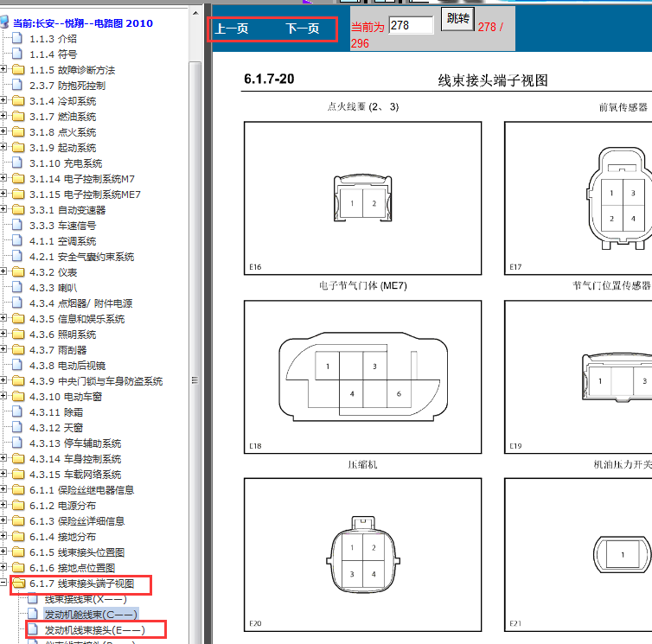Viewport: 652px width, 644px height.
Task: Click the folder icon of 6.1.5 线束接头位置图
Action: 18,552
